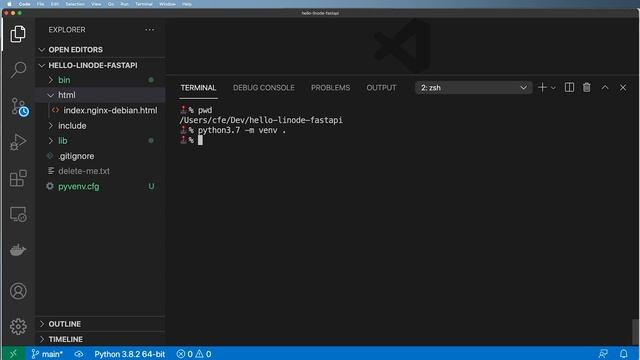This screenshot has width=640, height=360.
Task: Open remote window indicator in status bar
Action: (13, 353)
